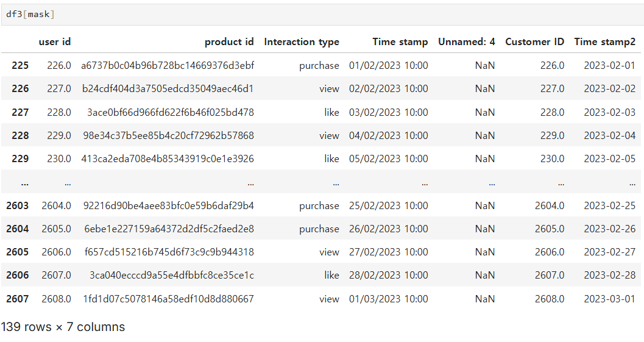Select the "Time stamp2" column header
The height and width of the screenshot is (342, 644).
(x=605, y=41)
